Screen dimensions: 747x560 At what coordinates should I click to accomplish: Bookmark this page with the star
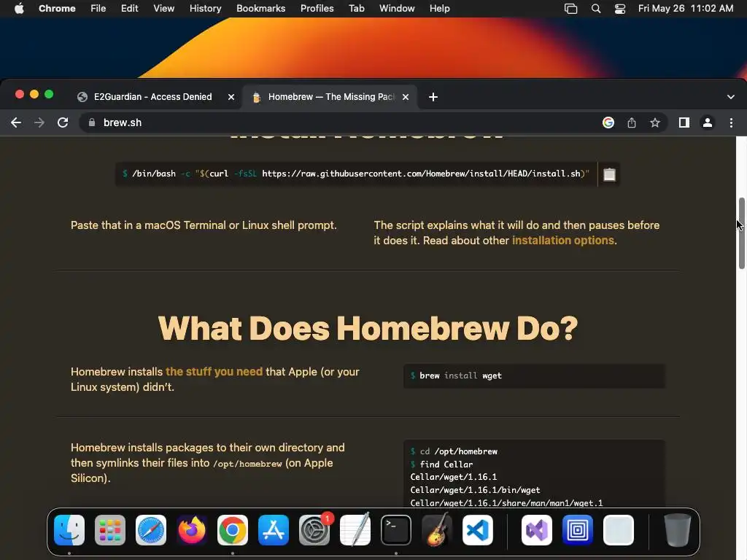[x=655, y=122]
